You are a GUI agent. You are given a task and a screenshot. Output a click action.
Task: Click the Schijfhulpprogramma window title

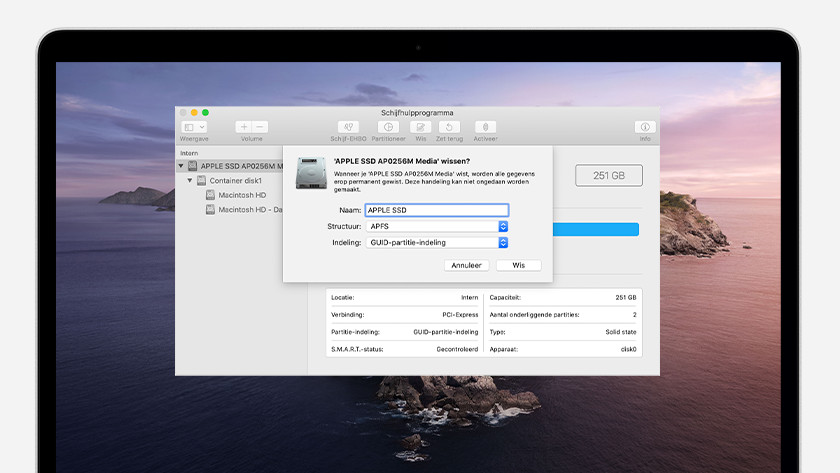coord(417,113)
